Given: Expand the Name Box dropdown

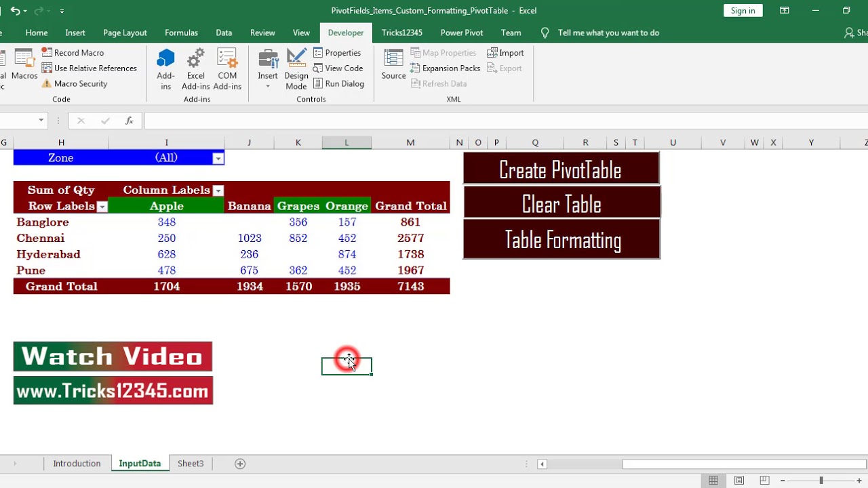Looking at the screenshot, I should 41,121.
